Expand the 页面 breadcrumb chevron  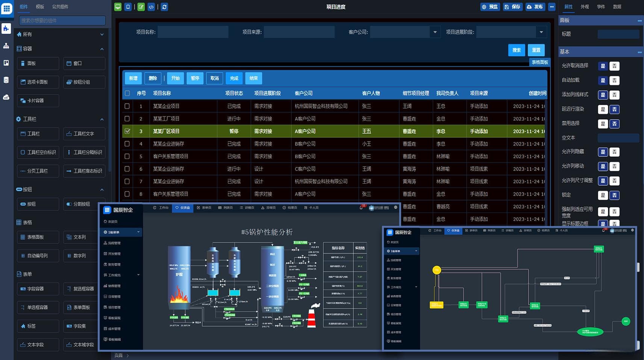point(128,355)
